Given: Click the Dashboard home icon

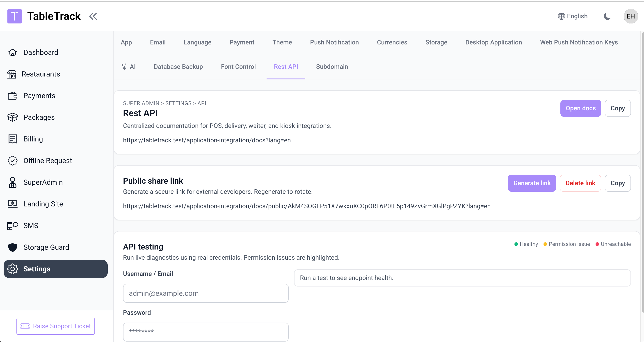Looking at the screenshot, I should tap(12, 52).
